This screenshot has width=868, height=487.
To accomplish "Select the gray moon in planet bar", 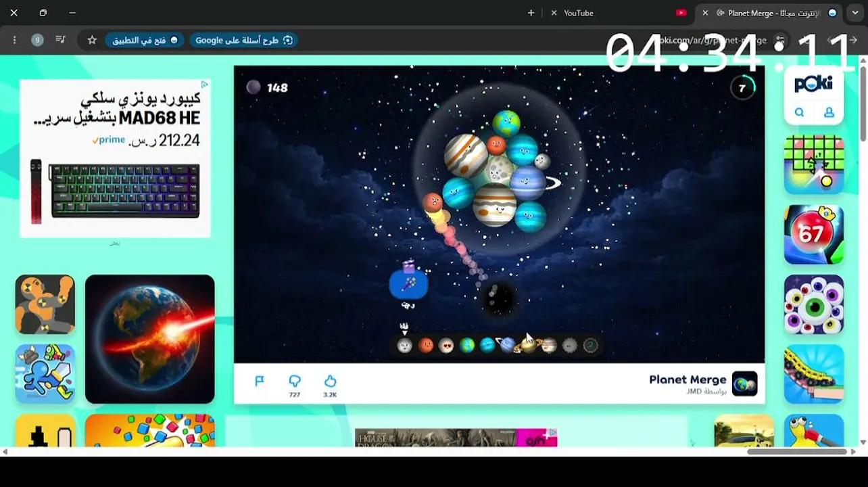I will (x=404, y=346).
